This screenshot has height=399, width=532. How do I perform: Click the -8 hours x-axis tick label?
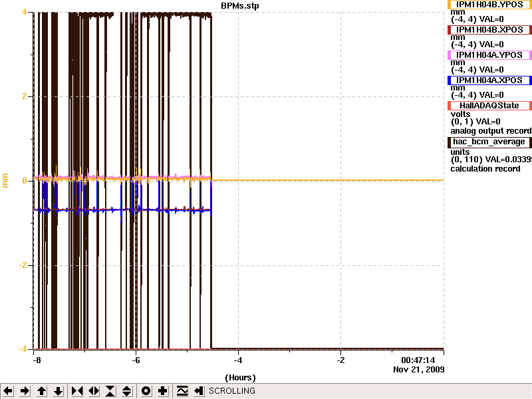[x=37, y=360]
